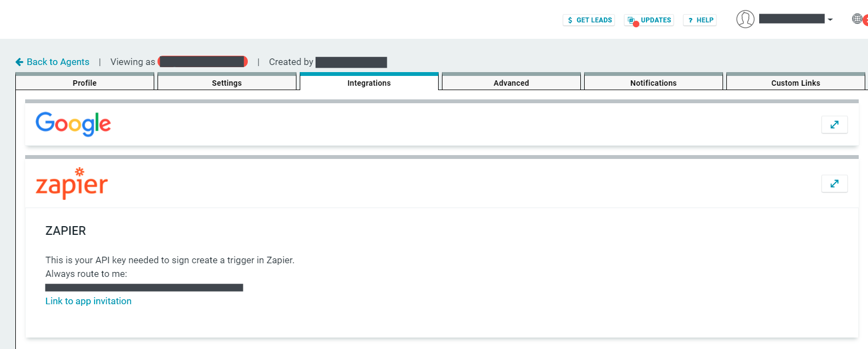This screenshot has height=349, width=868.
Task: Click the Zapier logo
Action: (72, 184)
